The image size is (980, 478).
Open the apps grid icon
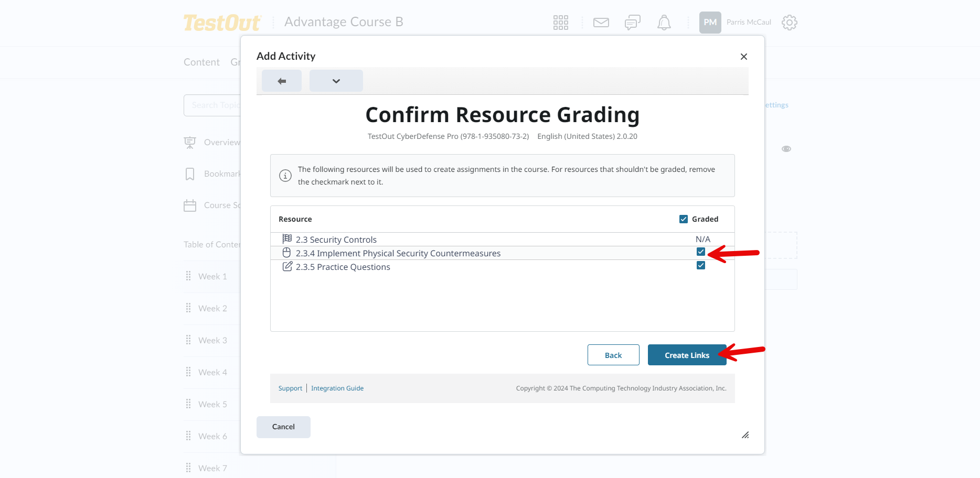(x=560, y=23)
